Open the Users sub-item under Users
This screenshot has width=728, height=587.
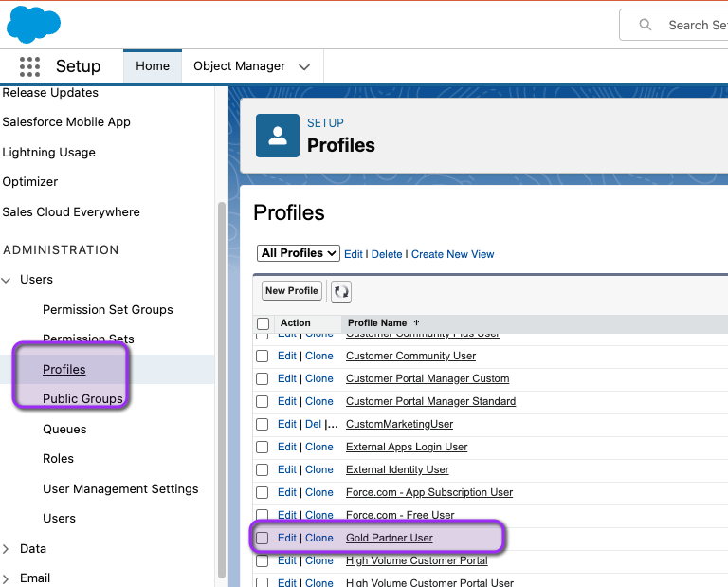point(59,519)
